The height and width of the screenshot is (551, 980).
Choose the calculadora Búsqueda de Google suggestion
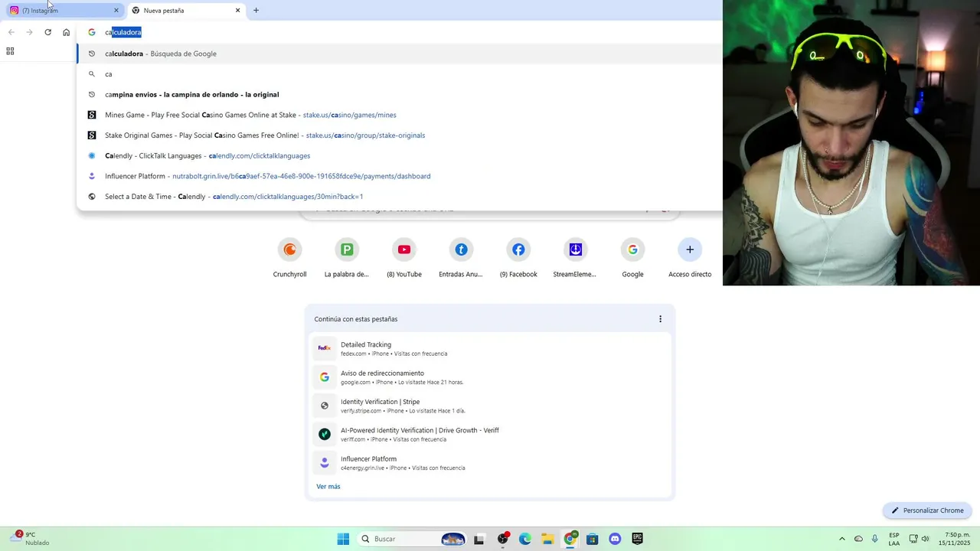coord(399,54)
